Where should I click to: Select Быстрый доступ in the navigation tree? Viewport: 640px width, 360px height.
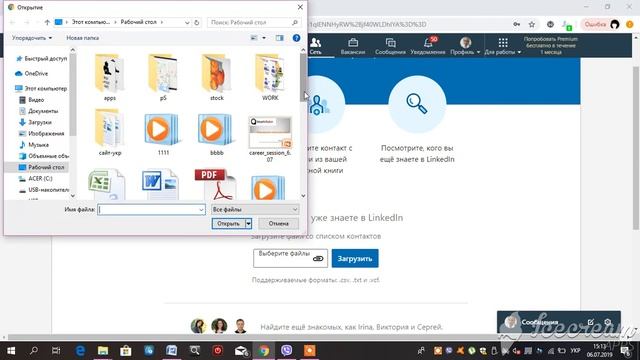coord(41,59)
